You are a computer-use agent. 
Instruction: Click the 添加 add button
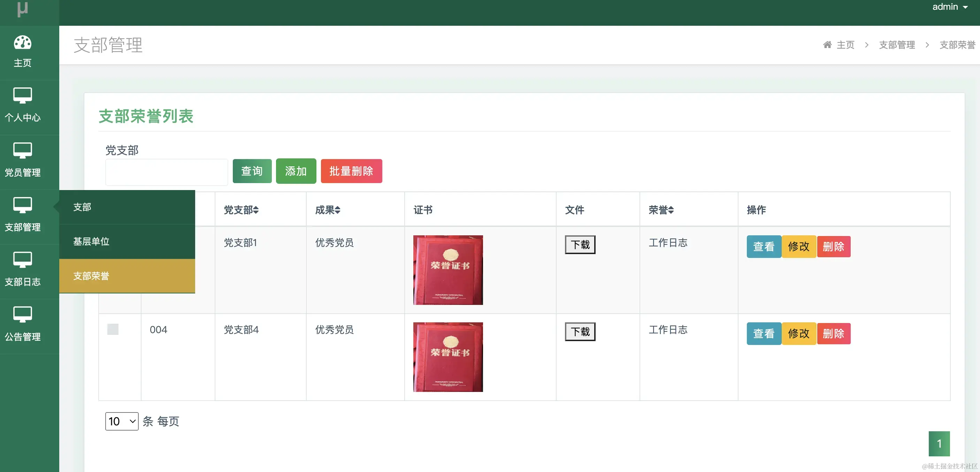pyautogui.click(x=296, y=171)
